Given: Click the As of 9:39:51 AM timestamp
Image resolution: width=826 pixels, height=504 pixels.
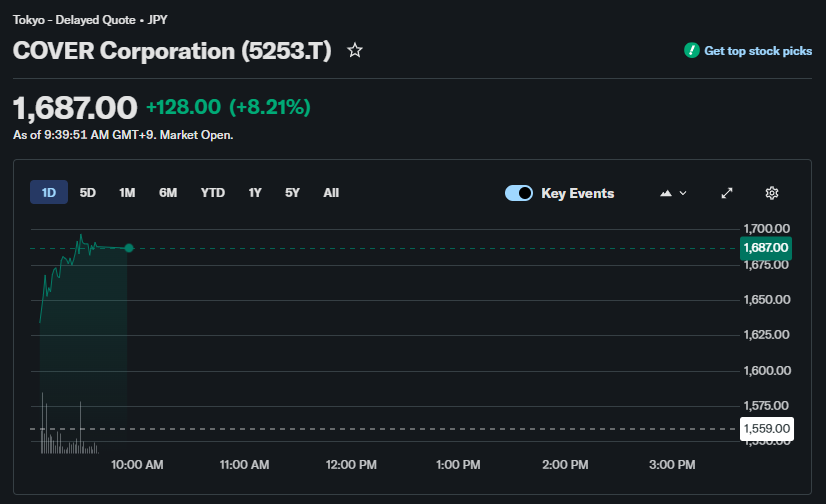Looking at the screenshot, I should pos(123,135).
